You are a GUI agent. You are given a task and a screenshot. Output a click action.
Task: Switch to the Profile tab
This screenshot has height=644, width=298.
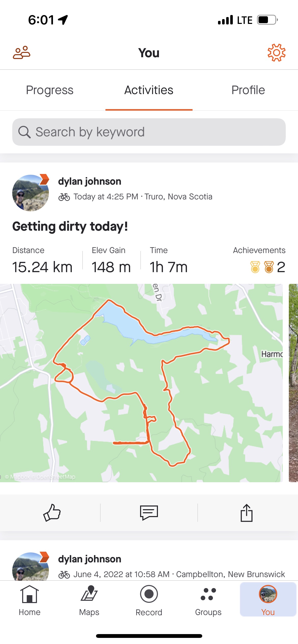[x=248, y=90]
